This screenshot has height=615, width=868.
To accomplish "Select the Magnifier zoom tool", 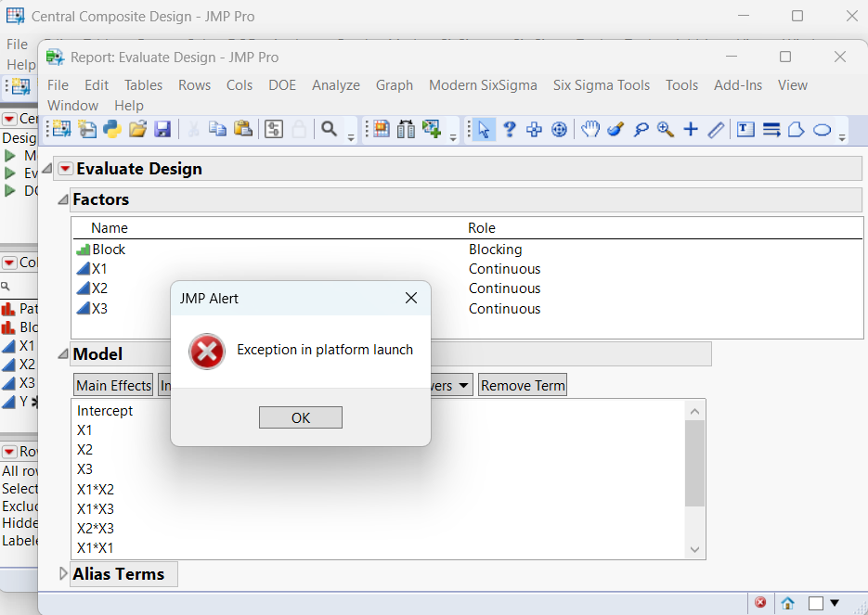I will coord(666,130).
